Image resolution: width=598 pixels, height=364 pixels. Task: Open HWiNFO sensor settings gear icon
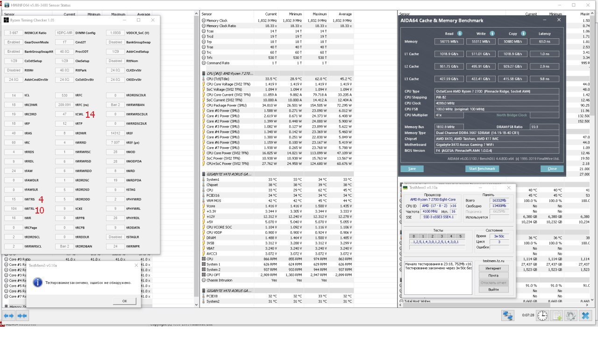[x=570, y=316]
